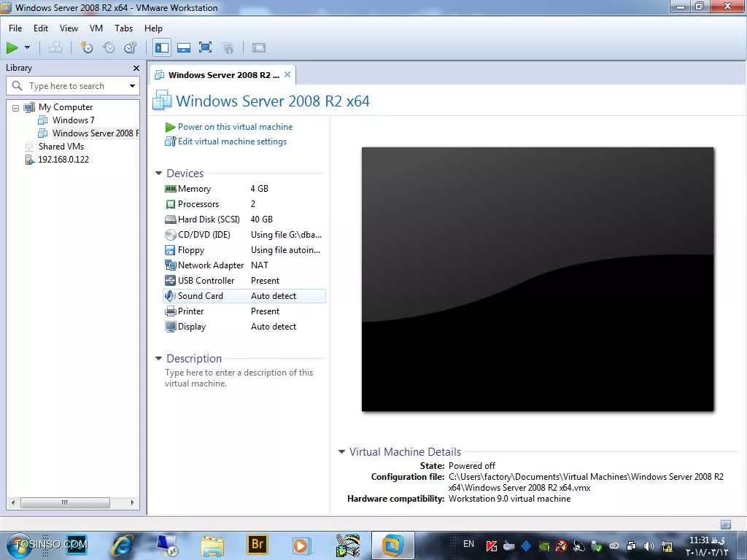Open the Tabs menu
Viewport: 747px width, 560px height.
(x=123, y=28)
